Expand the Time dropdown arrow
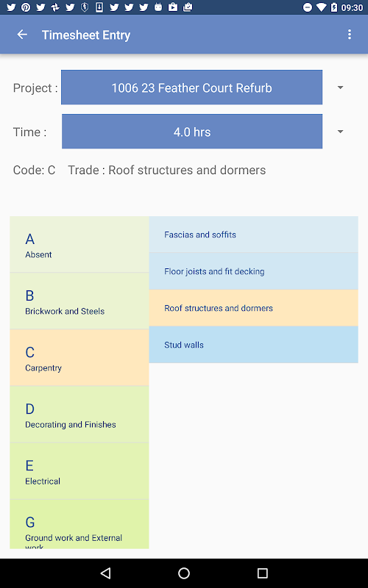 click(x=340, y=132)
